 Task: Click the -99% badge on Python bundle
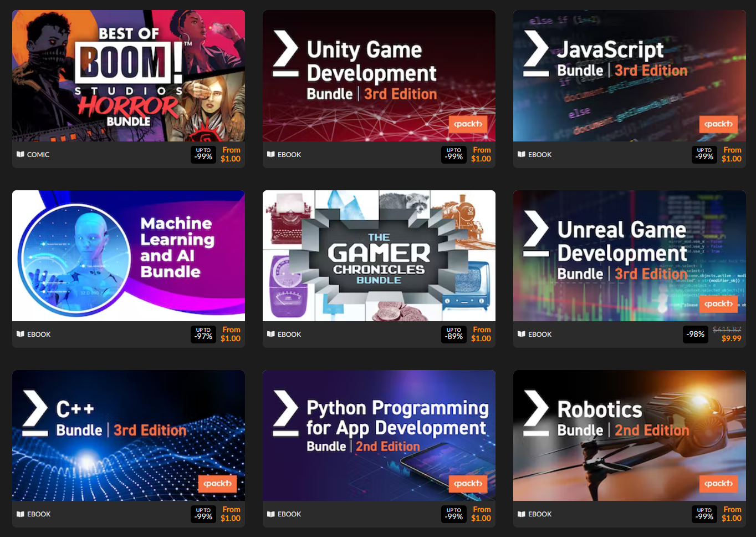(x=454, y=514)
